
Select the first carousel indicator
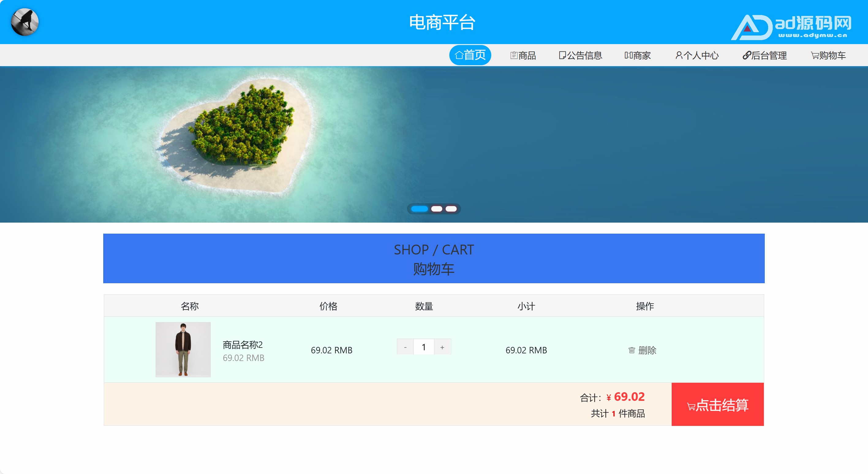[419, 209]
